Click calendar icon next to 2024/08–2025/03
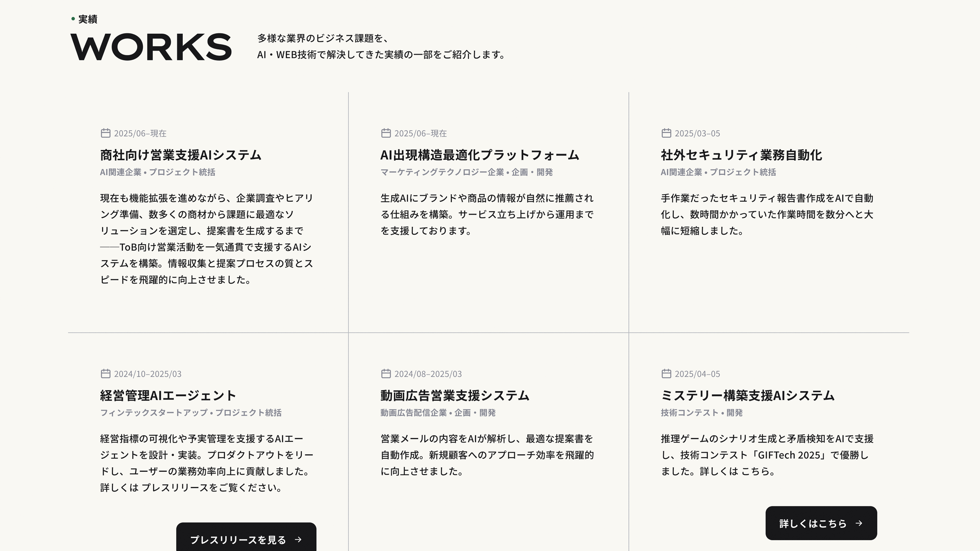980x551 pixels. pyautogui.click(x=386, y=373)
